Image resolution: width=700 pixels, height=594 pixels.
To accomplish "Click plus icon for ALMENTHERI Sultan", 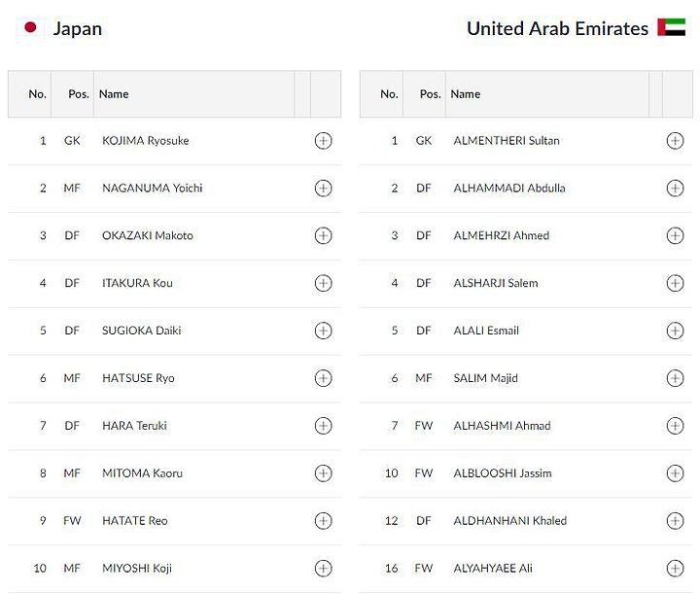I will 675,141.
